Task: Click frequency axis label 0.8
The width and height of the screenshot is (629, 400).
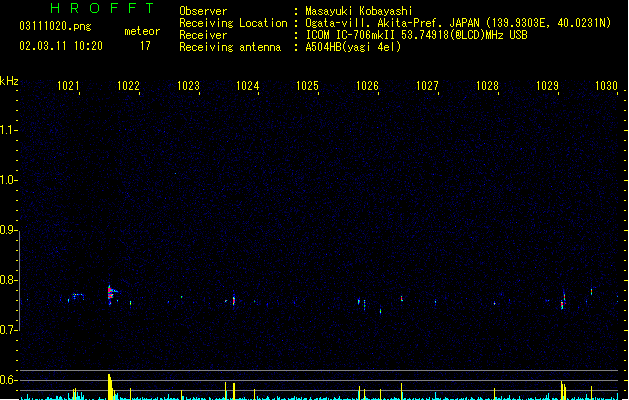Action: (x=7, y=280)
